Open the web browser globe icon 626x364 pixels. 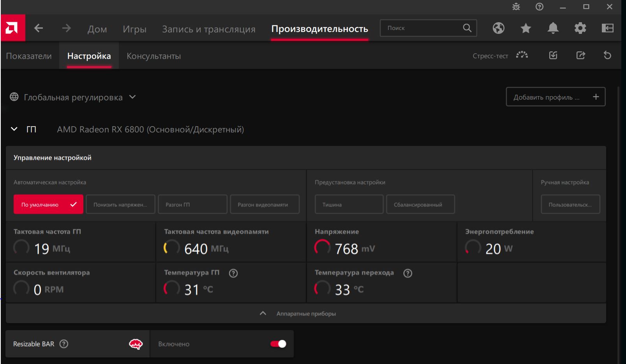pyautogui.click(x=499, y=28)
